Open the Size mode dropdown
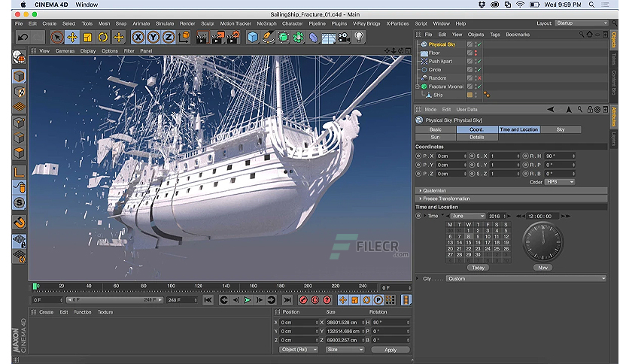This screenshot has height=364, width=629. (x=345, y=350)
